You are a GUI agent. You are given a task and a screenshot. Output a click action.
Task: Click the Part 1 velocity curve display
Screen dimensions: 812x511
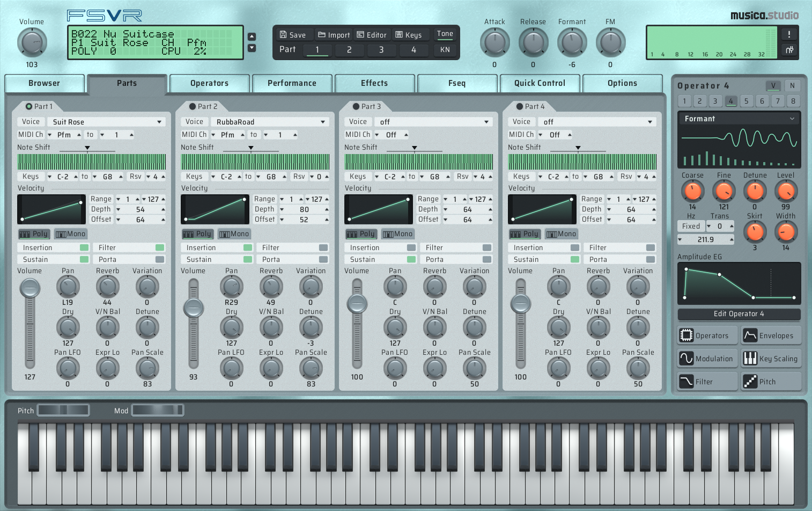tap(52, 209)
